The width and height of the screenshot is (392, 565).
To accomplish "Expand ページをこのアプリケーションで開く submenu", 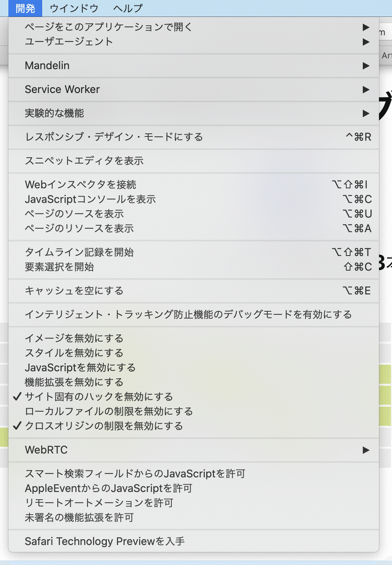I will coord(194,27).
